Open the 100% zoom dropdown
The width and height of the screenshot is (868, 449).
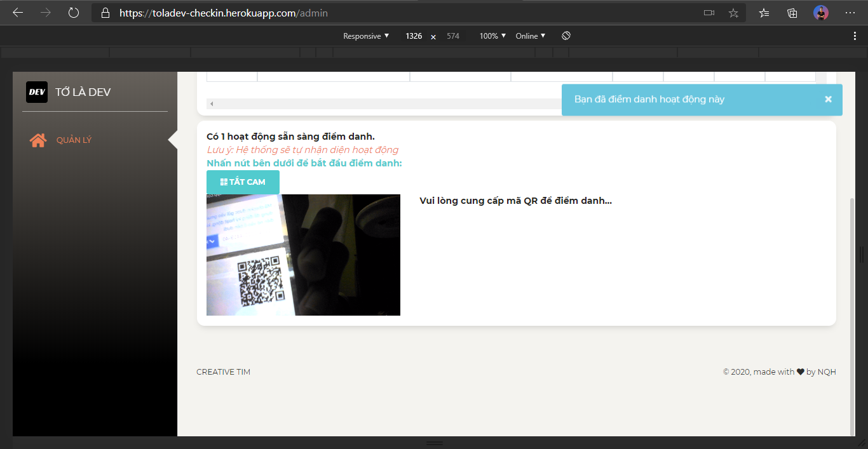[x=492, y=36]
